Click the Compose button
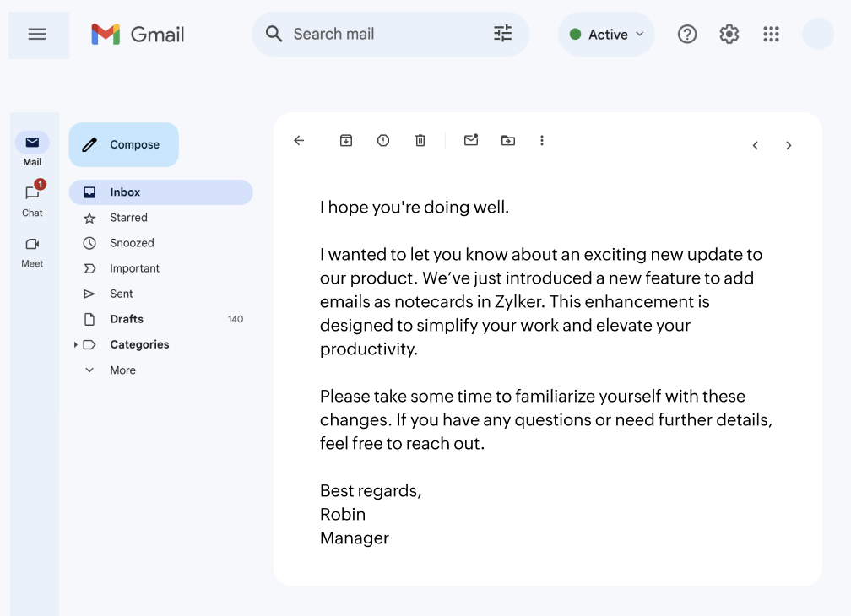 pos(124,145)
